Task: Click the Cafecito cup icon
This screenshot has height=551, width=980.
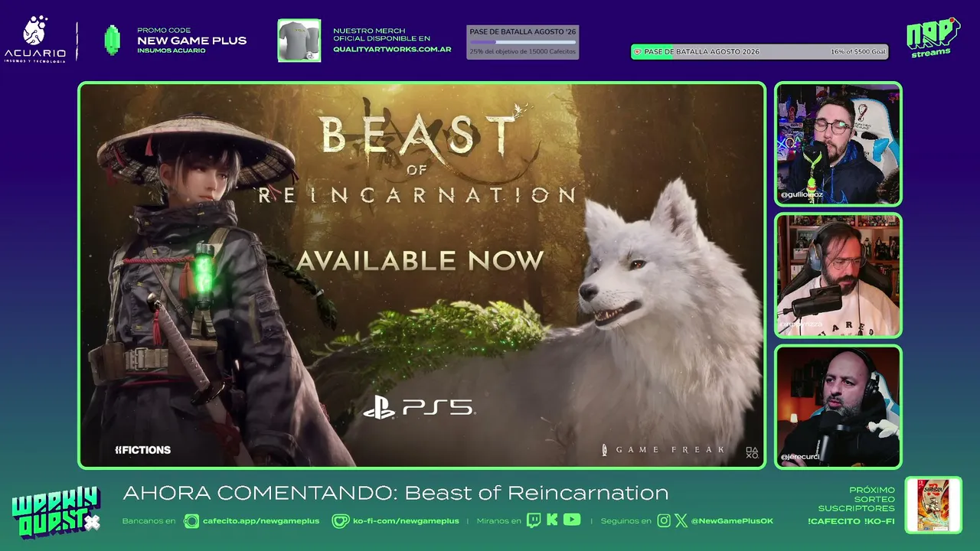Action: [191, 521]
